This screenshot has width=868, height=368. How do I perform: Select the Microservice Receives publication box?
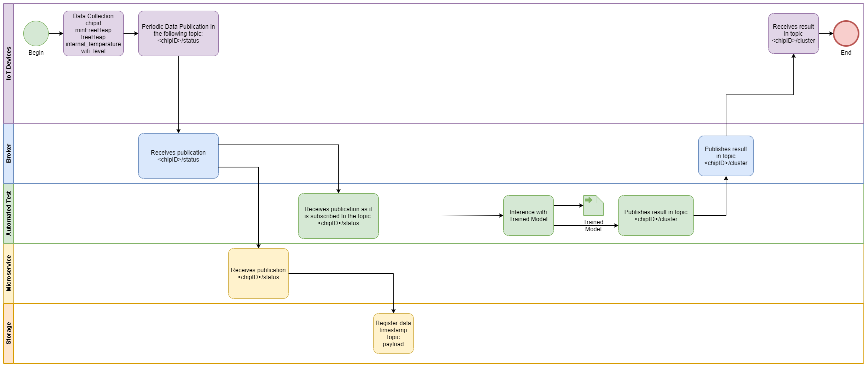click(x=258, y=273)
